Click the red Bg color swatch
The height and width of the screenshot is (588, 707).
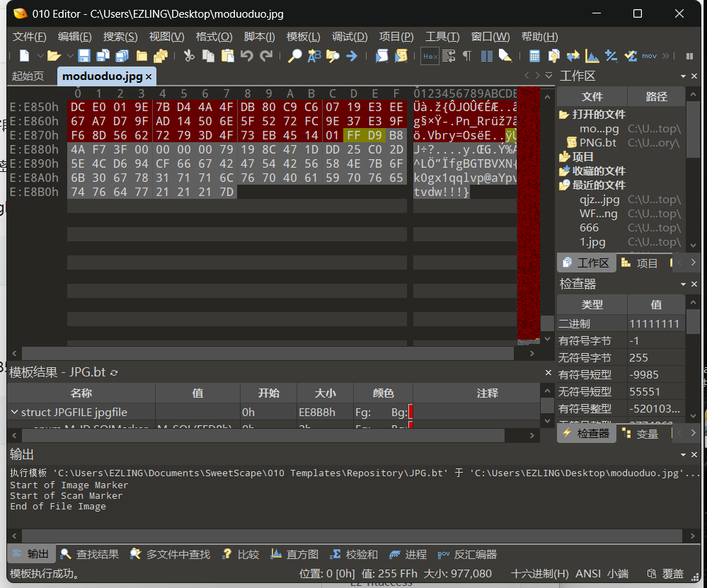click(410, 412)
